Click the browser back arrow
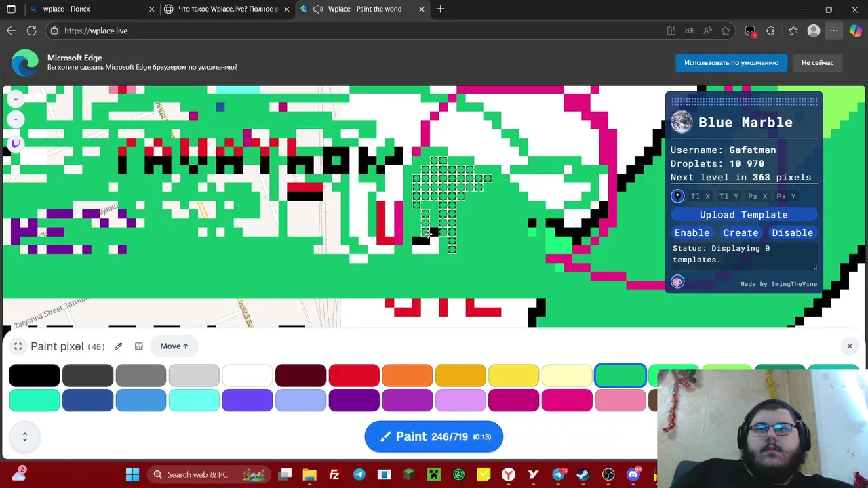Screen dimensions: 868x488 (11, 30)
